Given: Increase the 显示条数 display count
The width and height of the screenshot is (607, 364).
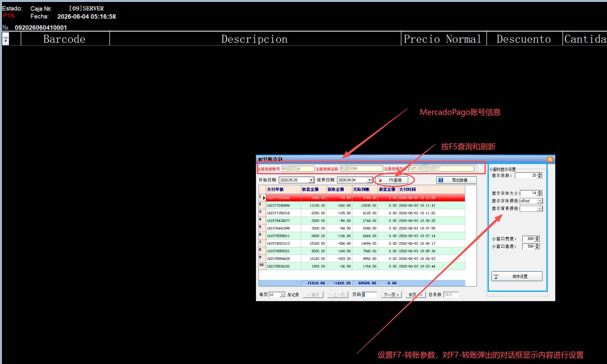Looking at the screenshot, I should pyautogui.click(x=540, y=174).
